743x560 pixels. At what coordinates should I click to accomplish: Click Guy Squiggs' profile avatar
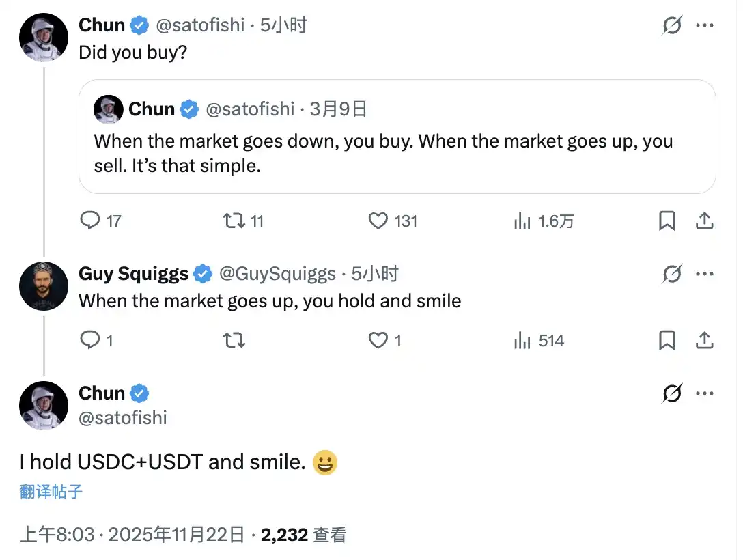[44, 286]
